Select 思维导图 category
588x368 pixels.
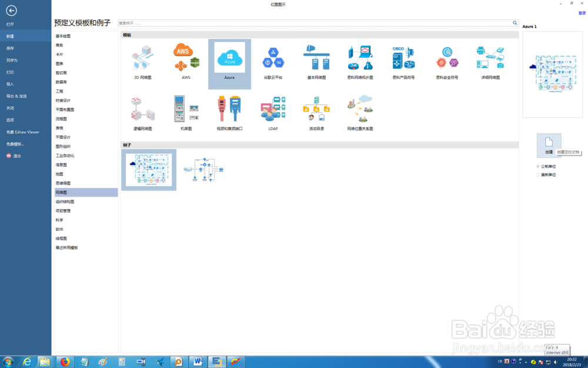tap(63, 183)
